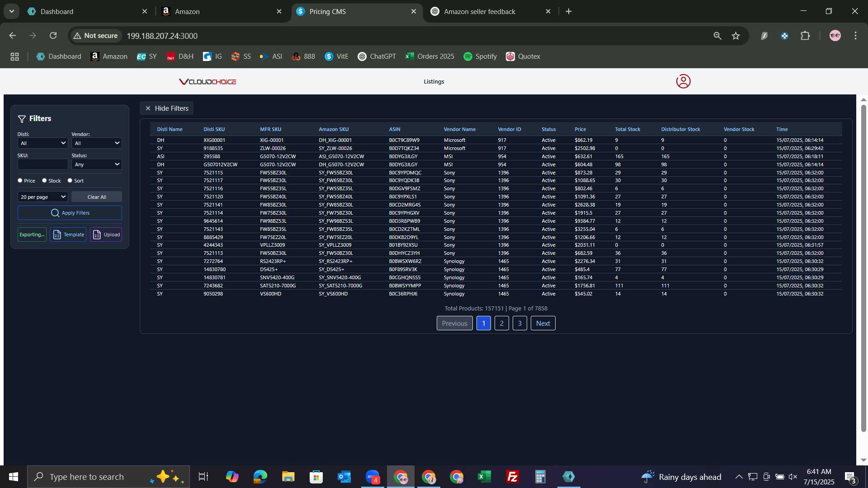
Task: Open the 888 bookmark
Action: (303, 56)
